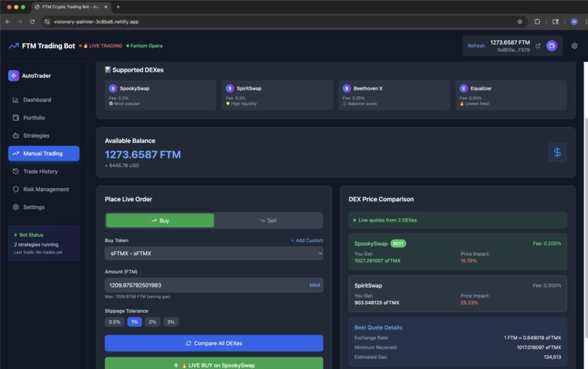Open Risk Management in the sidebar

44,190
